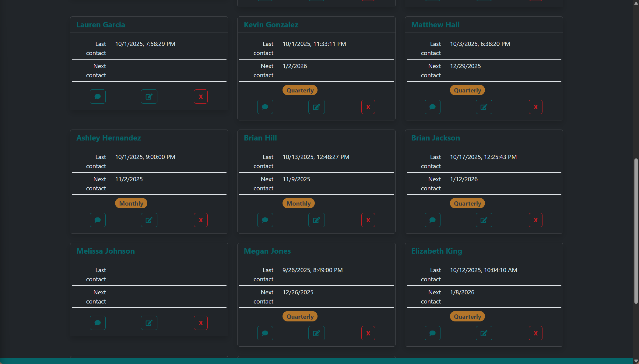Delete Brian Jackson with red X

[535, 220]
